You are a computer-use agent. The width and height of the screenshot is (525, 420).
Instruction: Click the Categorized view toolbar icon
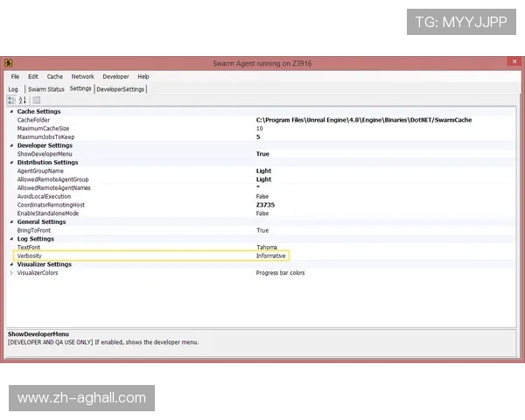[12, 101]
